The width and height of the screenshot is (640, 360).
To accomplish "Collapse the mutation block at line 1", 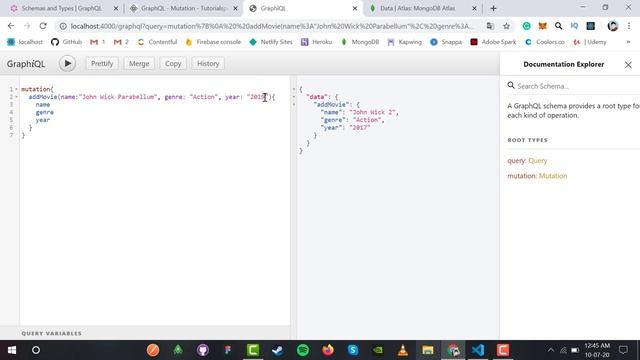I will [x=16, y=89].
